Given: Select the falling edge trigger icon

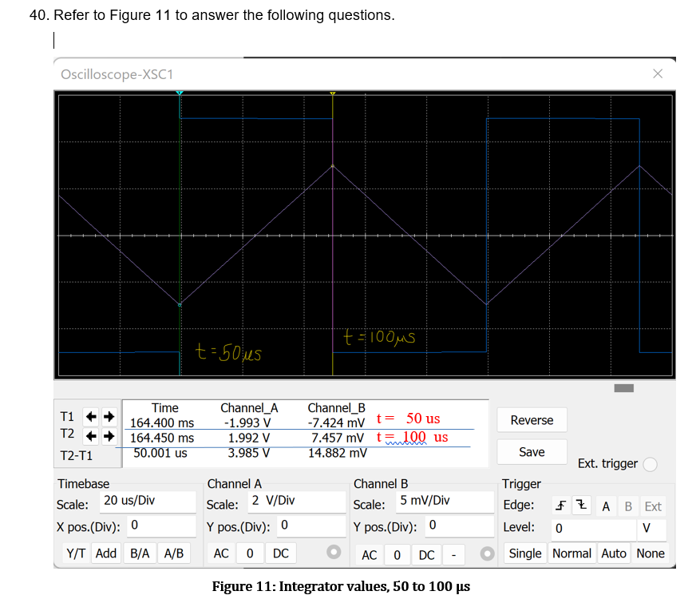Looking at the screenshot, I should pos(582,505).
